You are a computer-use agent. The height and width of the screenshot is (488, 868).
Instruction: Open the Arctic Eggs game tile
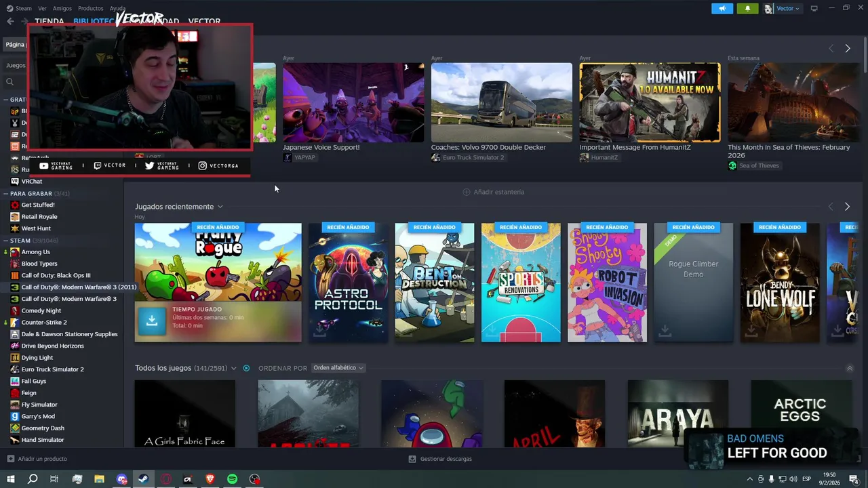click(802, 413)
